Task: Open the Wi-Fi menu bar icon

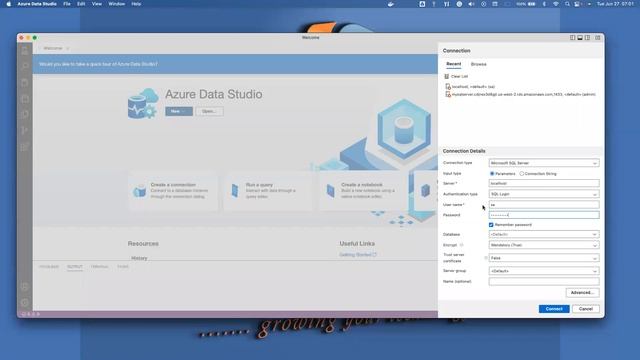Action: coord(556,4)
